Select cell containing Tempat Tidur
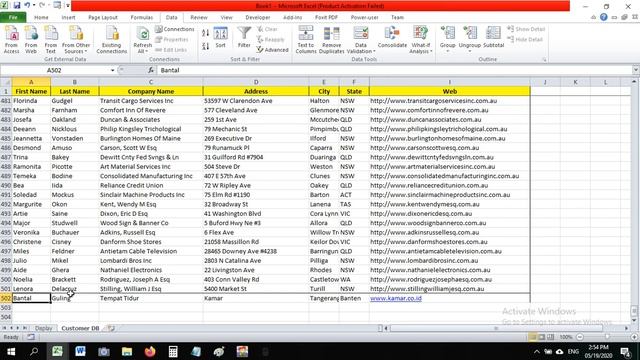Image resolution: width=640 pixels, height=360 pixels. point(151,298)
